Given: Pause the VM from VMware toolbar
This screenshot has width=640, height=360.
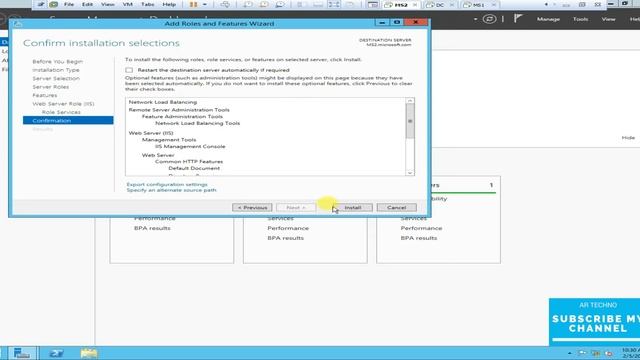Looking at the screenshot, I should click(x=193, y=4).
